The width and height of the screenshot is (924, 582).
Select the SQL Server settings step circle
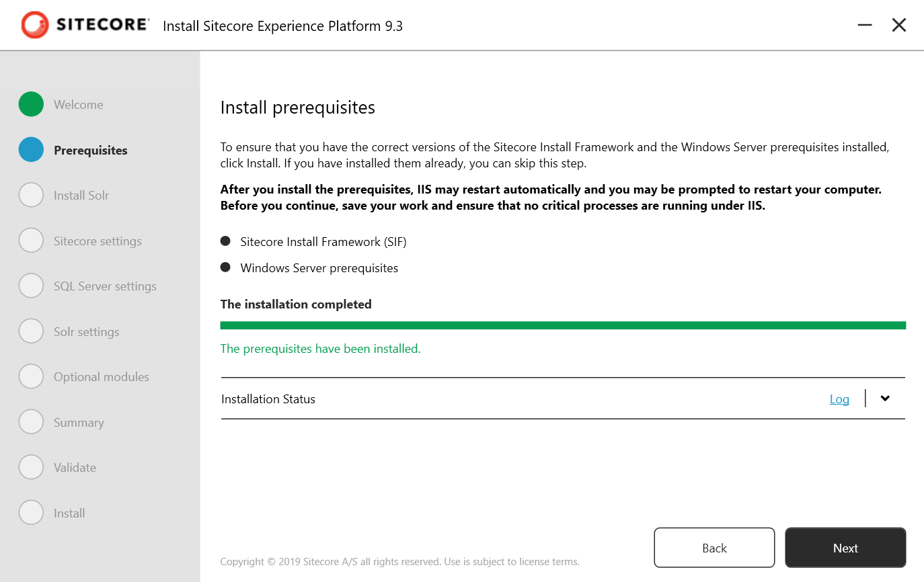pyautogui.click(x=31, y=286)
